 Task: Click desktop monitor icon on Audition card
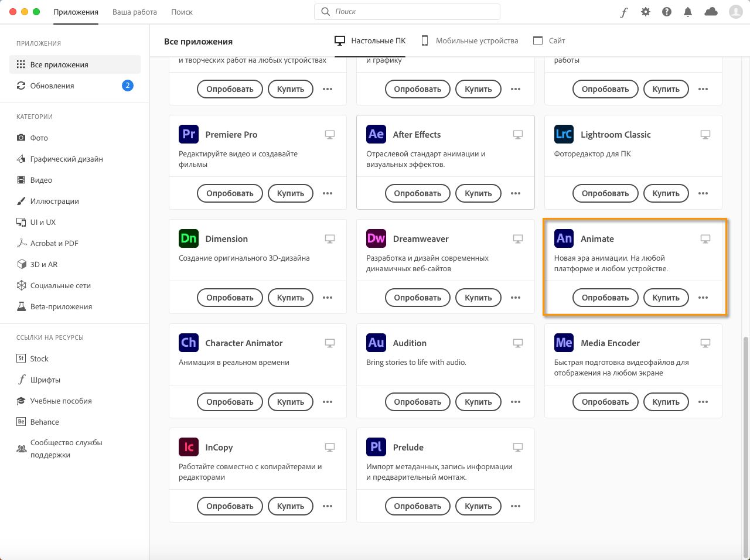coord(518,343)
